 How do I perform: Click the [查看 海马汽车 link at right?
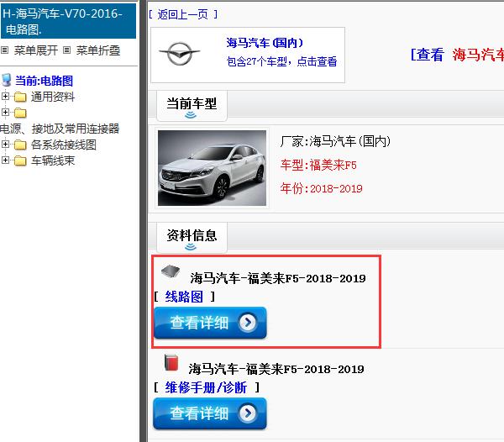tap(457, 55)
